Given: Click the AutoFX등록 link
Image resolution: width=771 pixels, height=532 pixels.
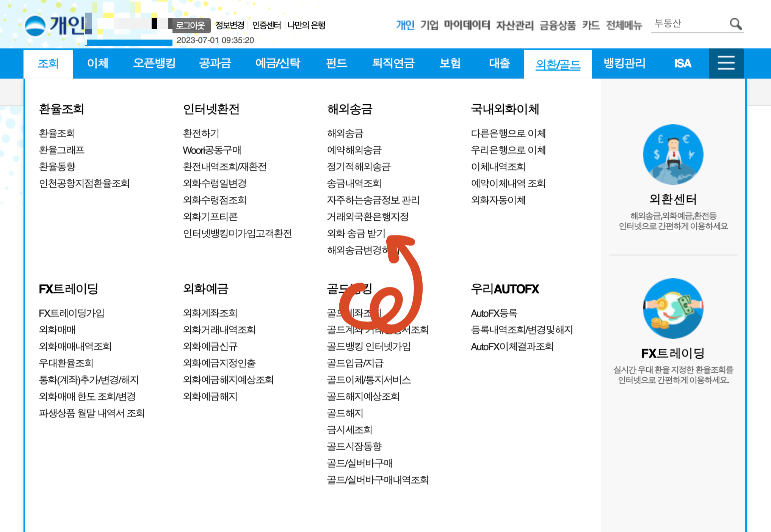Looking at the screenshot, I should [494, 313].
